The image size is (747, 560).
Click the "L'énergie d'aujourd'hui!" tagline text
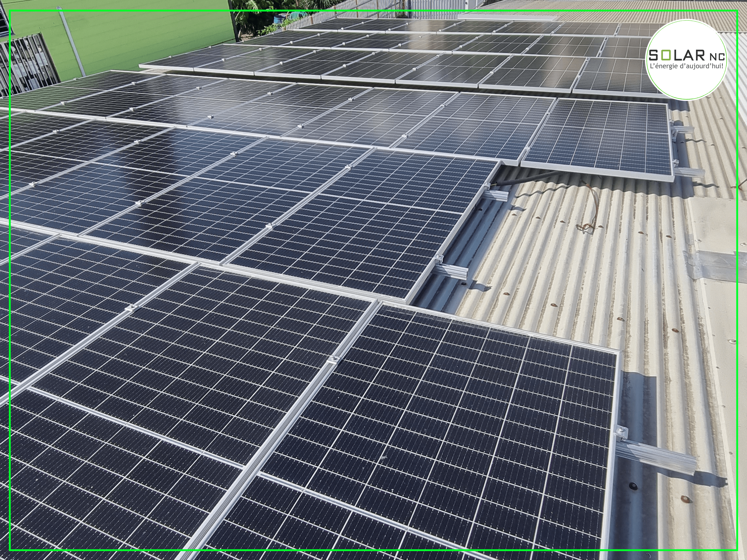coord(686,66)
